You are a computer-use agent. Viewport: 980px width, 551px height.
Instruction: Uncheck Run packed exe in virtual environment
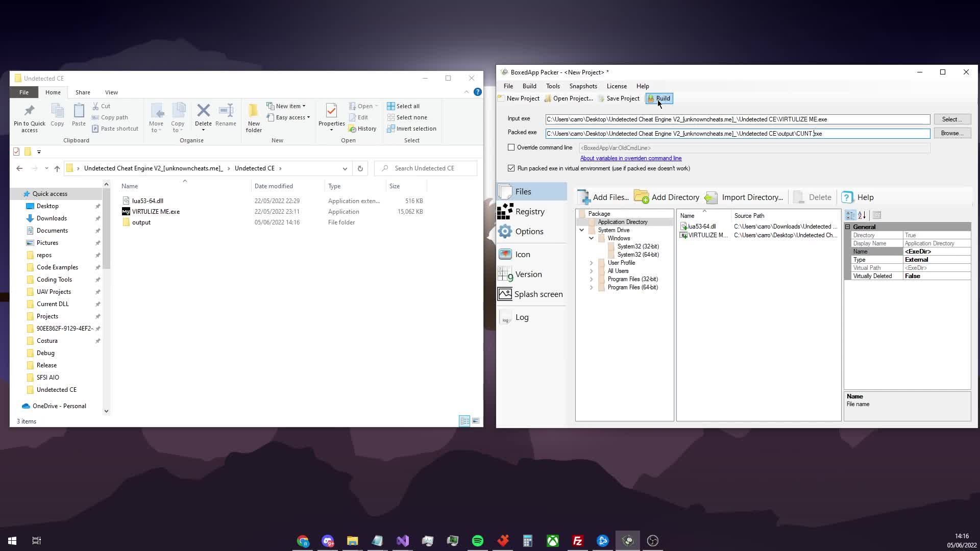click(511, 168)
